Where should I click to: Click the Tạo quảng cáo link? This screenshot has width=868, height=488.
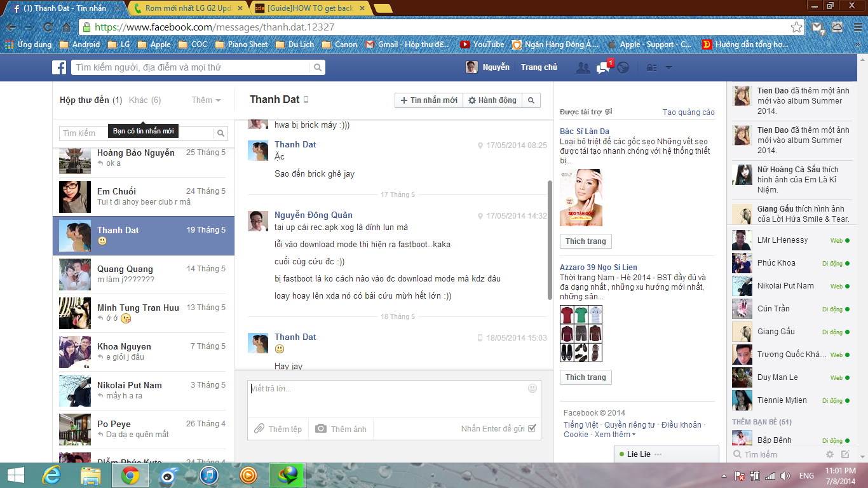(688, 112)
